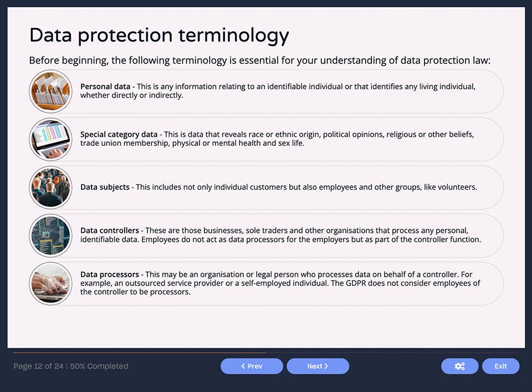Click the right chevron inside the Next button
The height and width of the screenshot is (392, 532).
pos(326,366)
